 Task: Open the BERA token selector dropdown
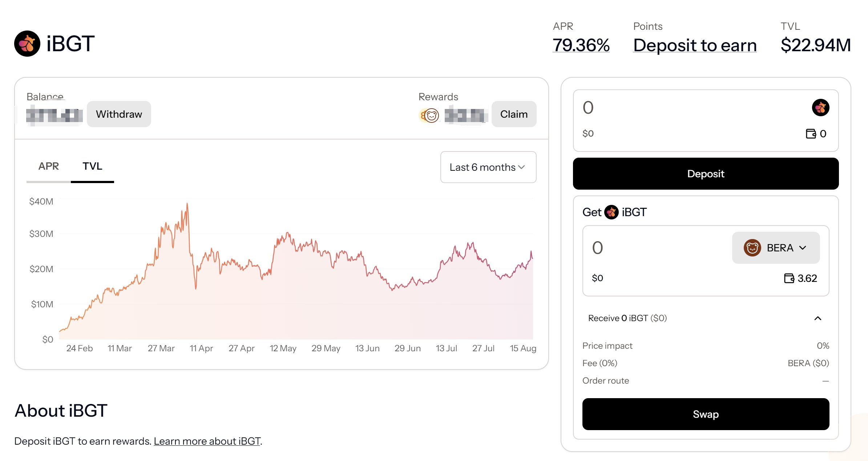point(776,248)
